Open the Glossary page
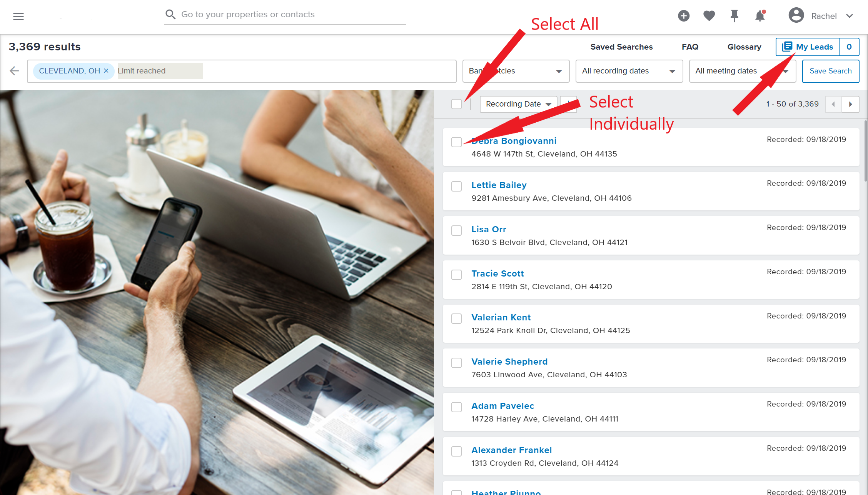The width and height of the screenshot is (868, 495). coord(744,47)
